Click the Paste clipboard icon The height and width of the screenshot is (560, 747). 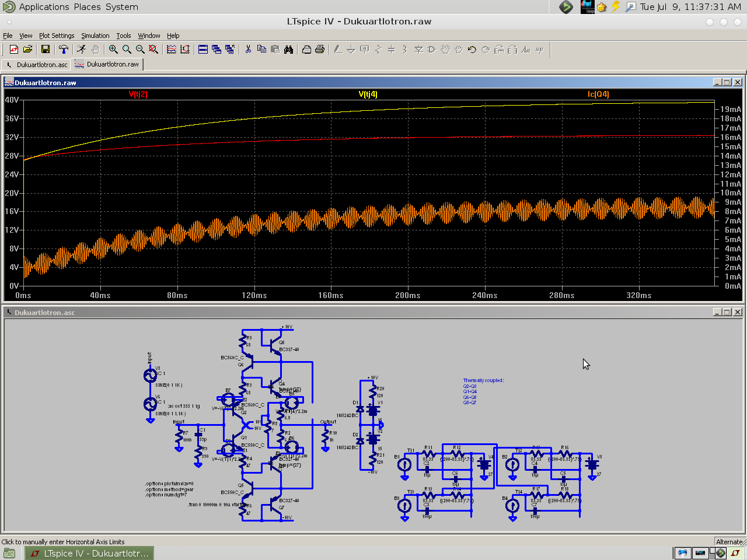[x=275, y=50]
